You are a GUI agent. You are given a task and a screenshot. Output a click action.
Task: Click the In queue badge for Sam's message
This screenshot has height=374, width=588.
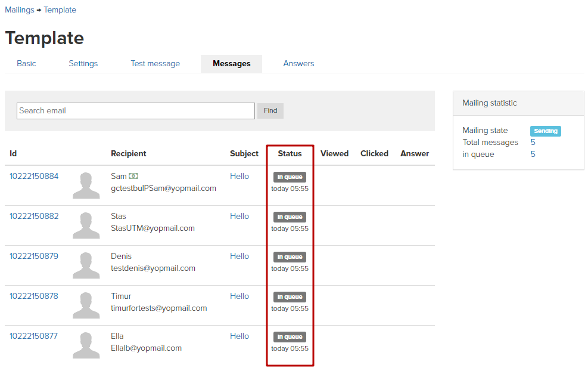point(290,177)
